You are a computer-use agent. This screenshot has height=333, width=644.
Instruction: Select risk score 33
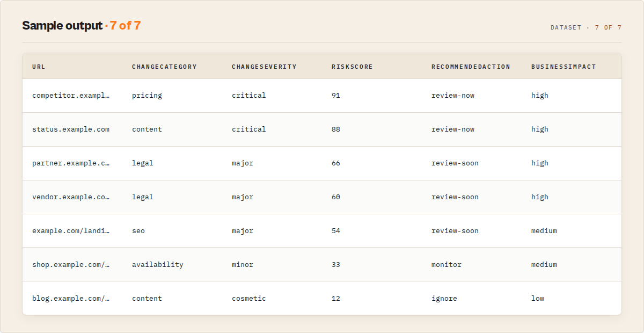coord(336,265)
